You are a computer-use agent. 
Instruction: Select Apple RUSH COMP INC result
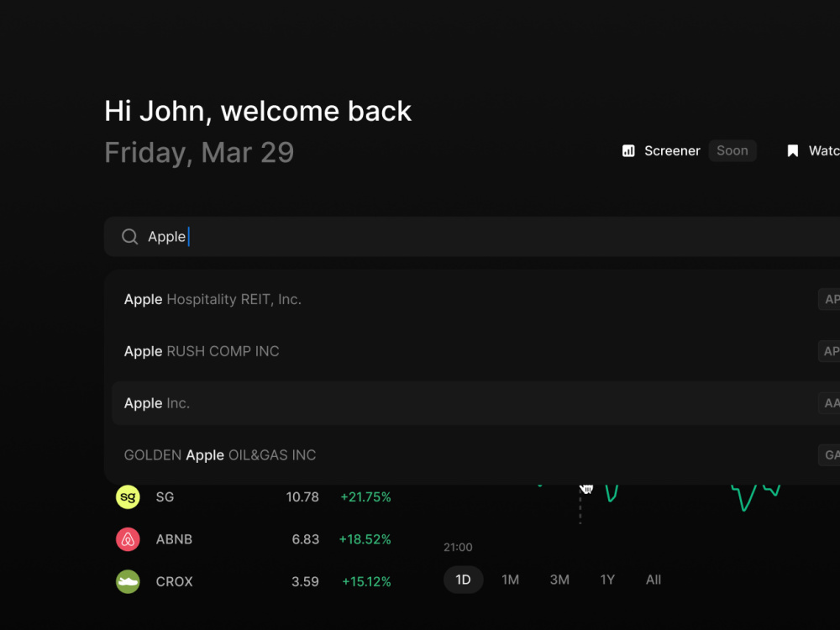(x=476, y=351)
